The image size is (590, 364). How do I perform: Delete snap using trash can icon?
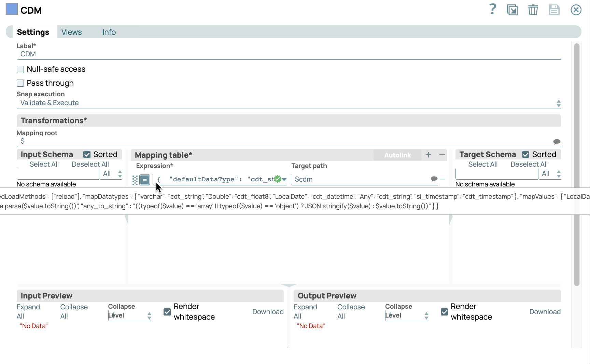(533, 10)
